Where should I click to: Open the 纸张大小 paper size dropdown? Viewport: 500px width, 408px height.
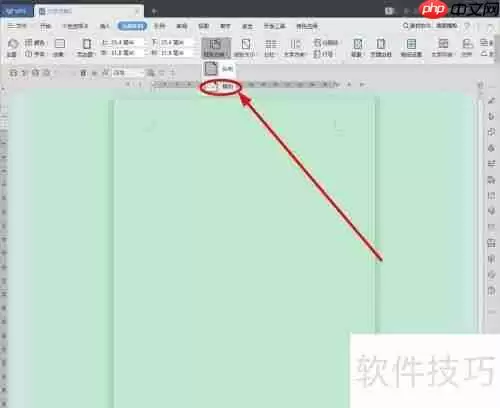tap(245, 47)
